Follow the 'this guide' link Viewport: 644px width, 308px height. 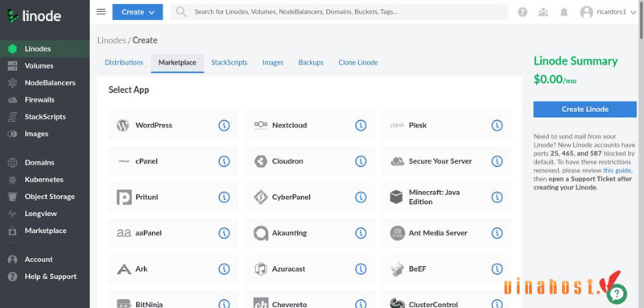(617, 170)
